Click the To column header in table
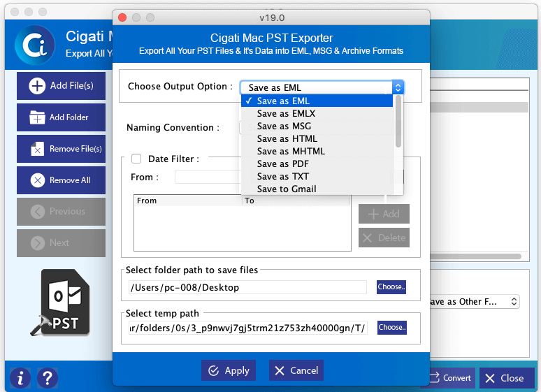541x392 pixels. click(296, 201)
